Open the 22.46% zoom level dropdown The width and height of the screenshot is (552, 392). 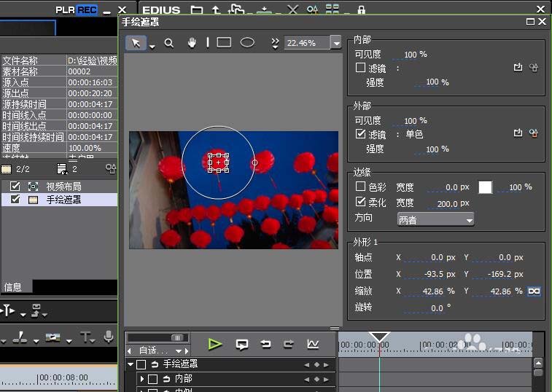point(337,43)
